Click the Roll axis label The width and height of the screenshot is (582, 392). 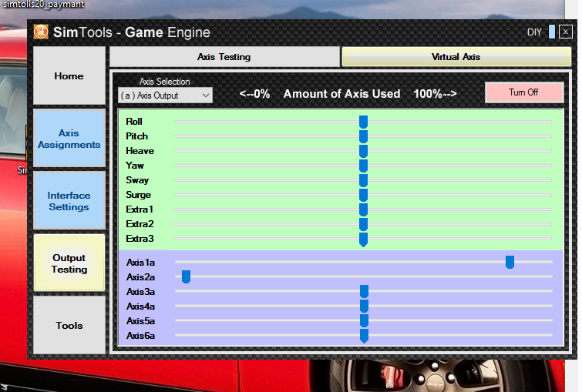coord(134,122)
